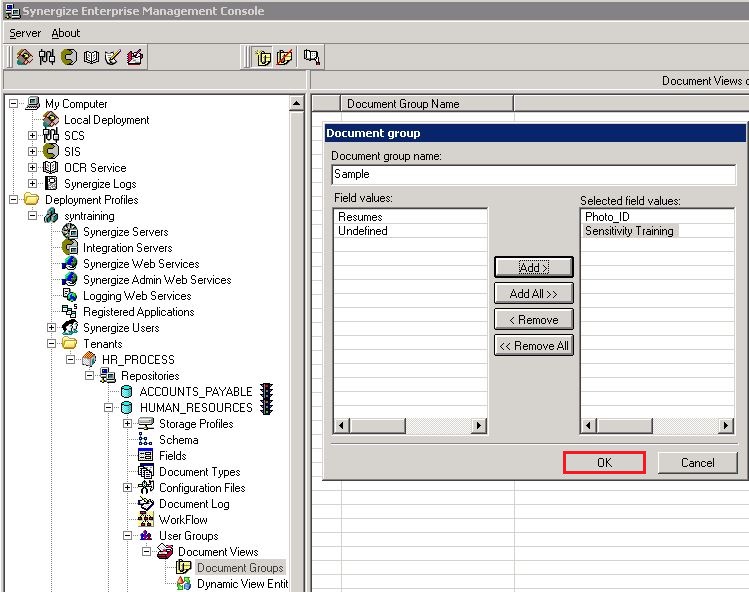The width and height of the screenshot is (749, 592).
Task: Click the traffic light beside HUMAN_RESOURCES
Action: coord(267,407)
